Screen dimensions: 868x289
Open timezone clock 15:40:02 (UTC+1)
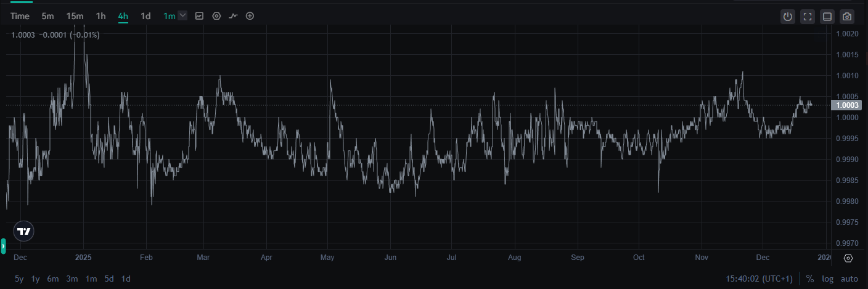pyautogui.click(x=759, y=279)
